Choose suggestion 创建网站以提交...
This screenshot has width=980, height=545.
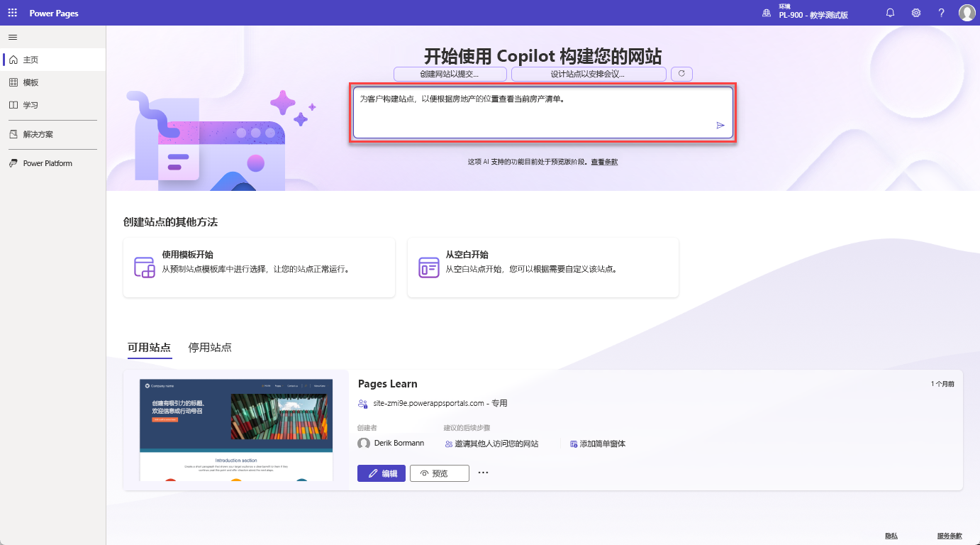(450, 74)
